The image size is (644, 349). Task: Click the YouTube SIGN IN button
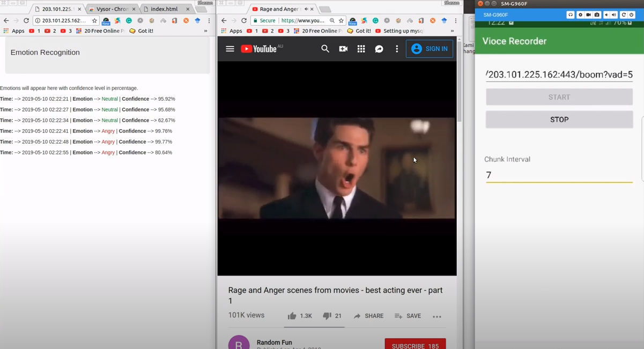[x=429, y=49]
